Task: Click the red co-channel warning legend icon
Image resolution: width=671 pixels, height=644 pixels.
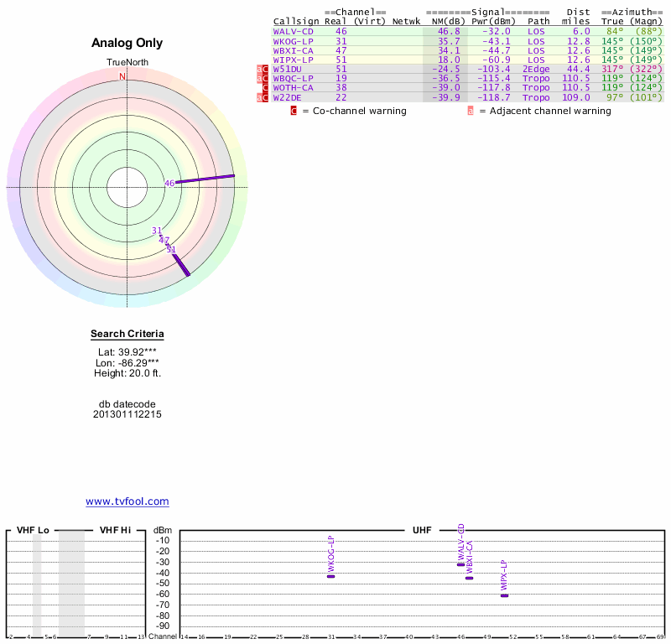Action: (294, 111)
